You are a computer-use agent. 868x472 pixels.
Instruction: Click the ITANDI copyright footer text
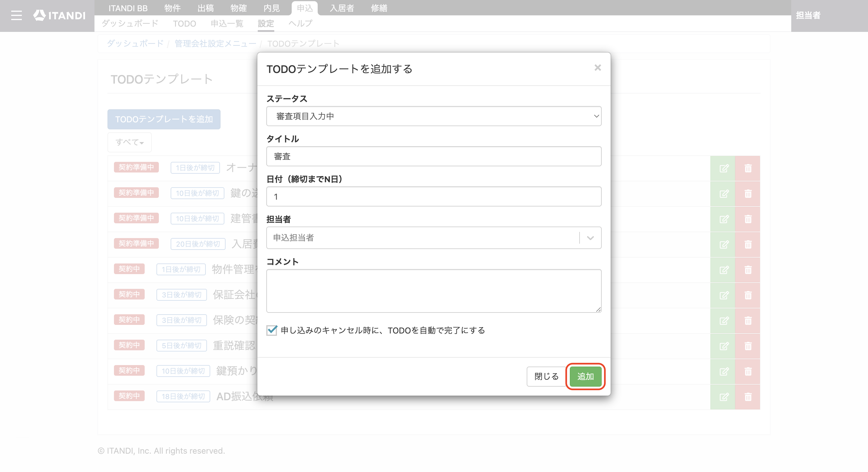[161, 451]
